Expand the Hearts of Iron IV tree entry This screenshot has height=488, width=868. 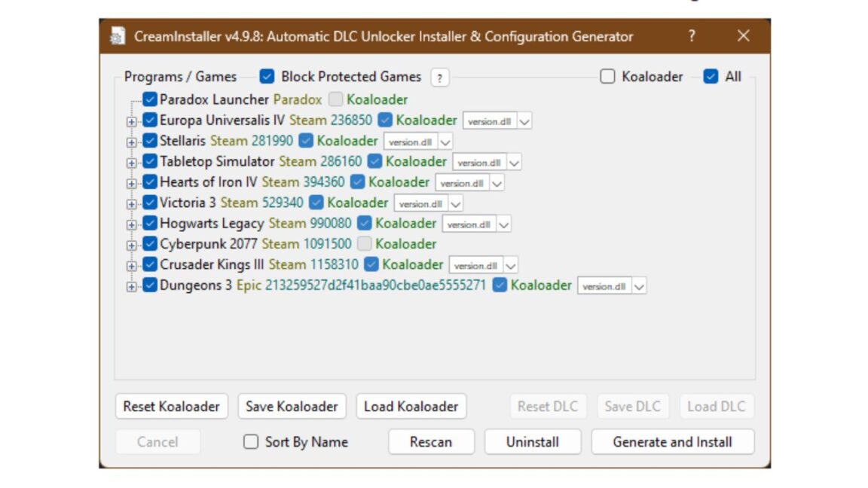(x=132, y=182)
